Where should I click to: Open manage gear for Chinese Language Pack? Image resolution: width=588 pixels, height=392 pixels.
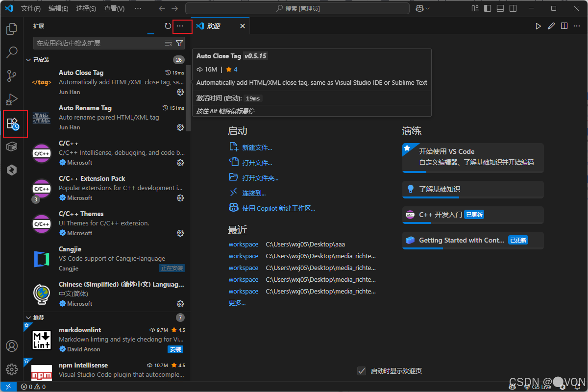click(x=180, y=304)
